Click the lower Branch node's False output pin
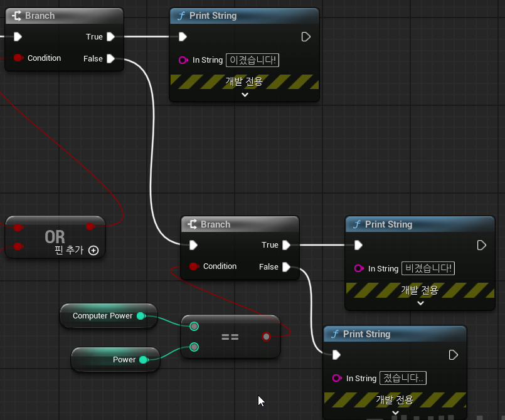505x420 pixels. pos(286,267)
